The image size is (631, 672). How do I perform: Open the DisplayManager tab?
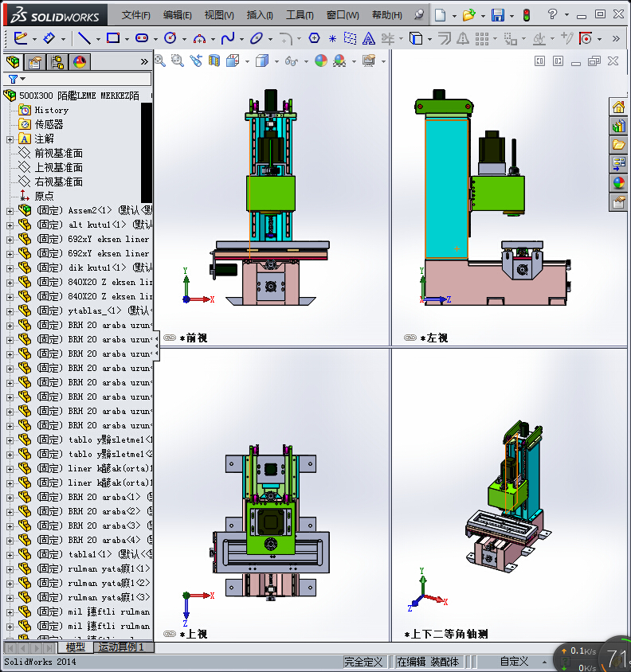[x=80, y=62]
